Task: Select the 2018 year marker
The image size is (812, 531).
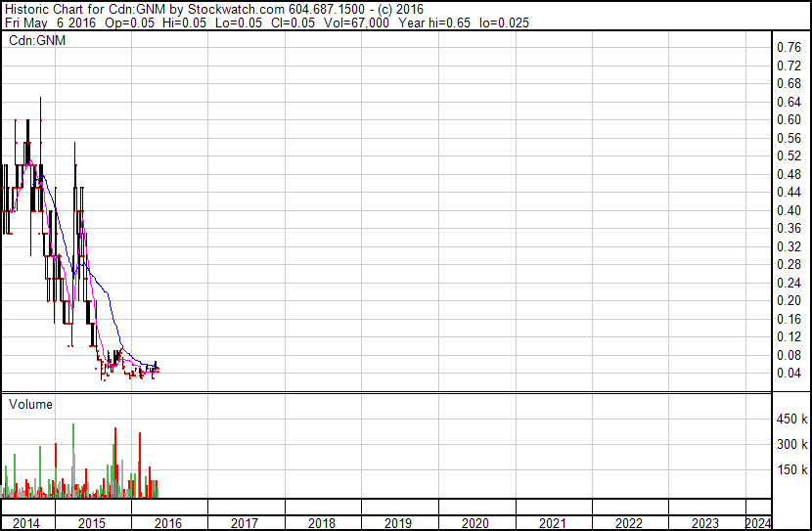Action: coord(322,523)
